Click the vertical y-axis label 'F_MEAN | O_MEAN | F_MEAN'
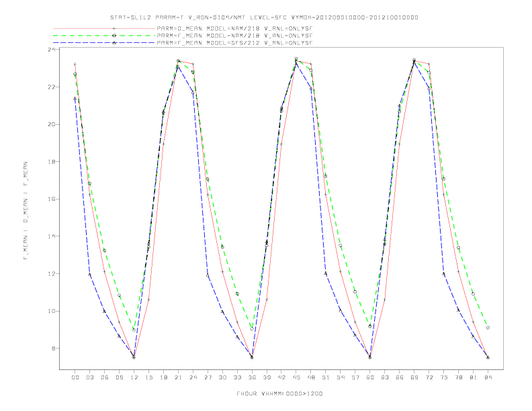 26,211
